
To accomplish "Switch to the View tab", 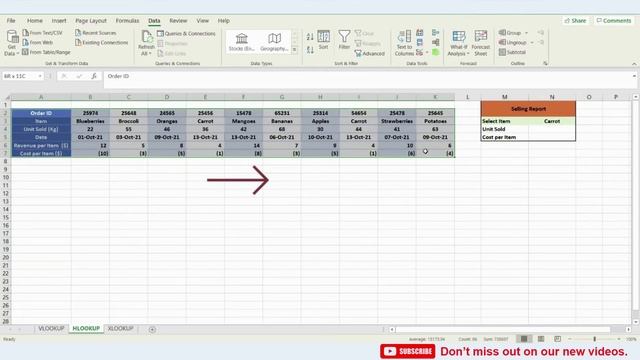I will tap(202, 20).
